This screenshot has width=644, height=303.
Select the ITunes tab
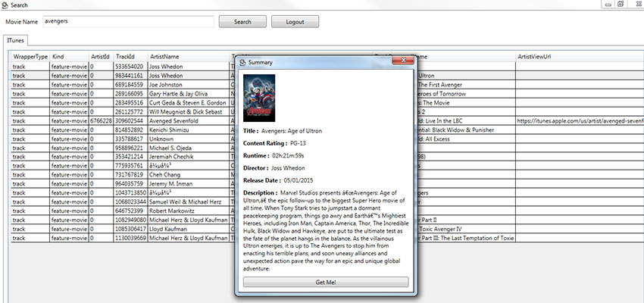[15, 40]
